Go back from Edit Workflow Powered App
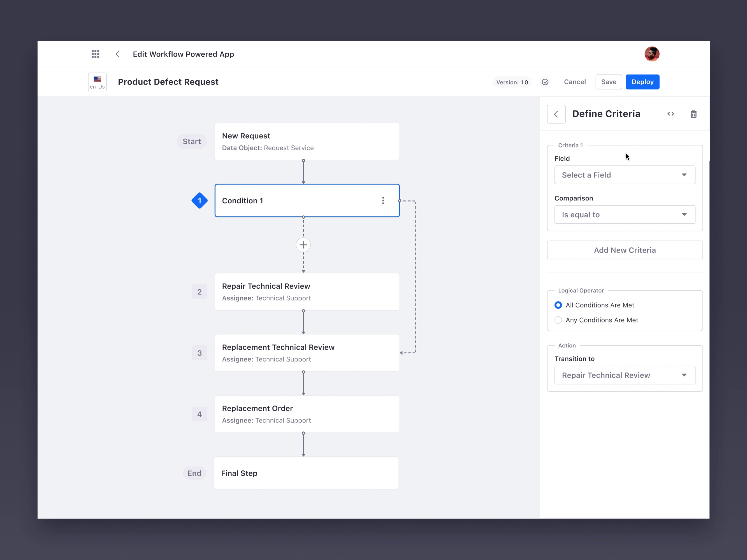The image size is (747, 560). tap(117, 54)
